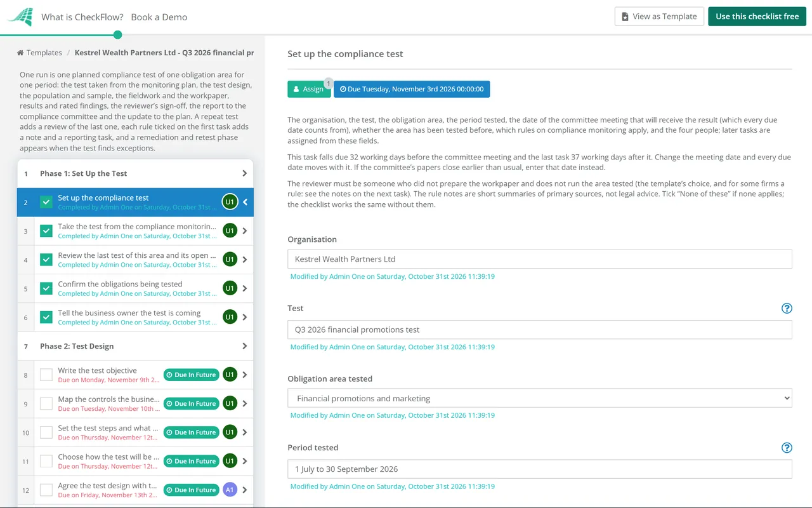Viewport: 812px width, 508px height.
Task: Click U1 avatar on Take the test row
Action: 230,231
